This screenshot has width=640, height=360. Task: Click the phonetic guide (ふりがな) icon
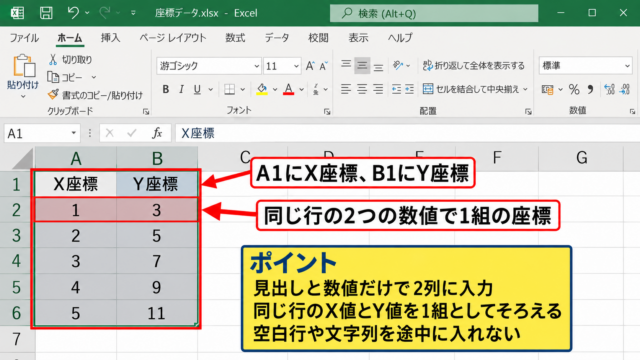(x=316, y=89)
